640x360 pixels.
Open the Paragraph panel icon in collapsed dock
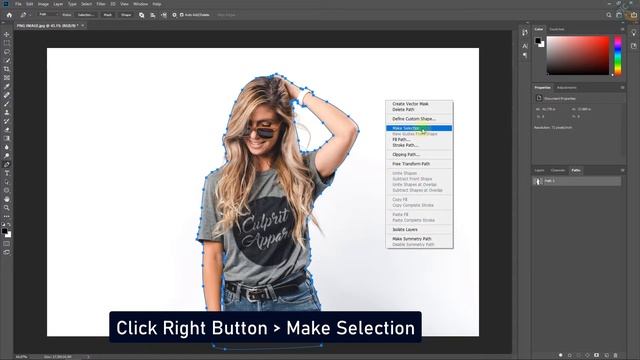pos(525,55)
